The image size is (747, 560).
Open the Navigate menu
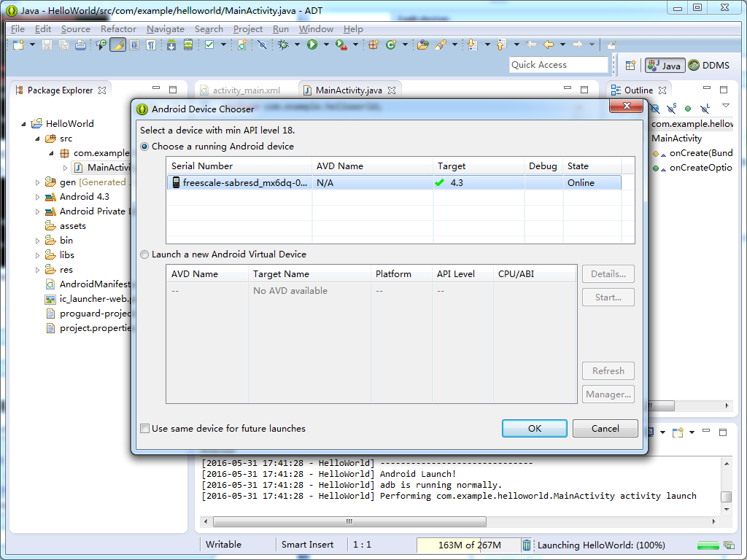166,29
